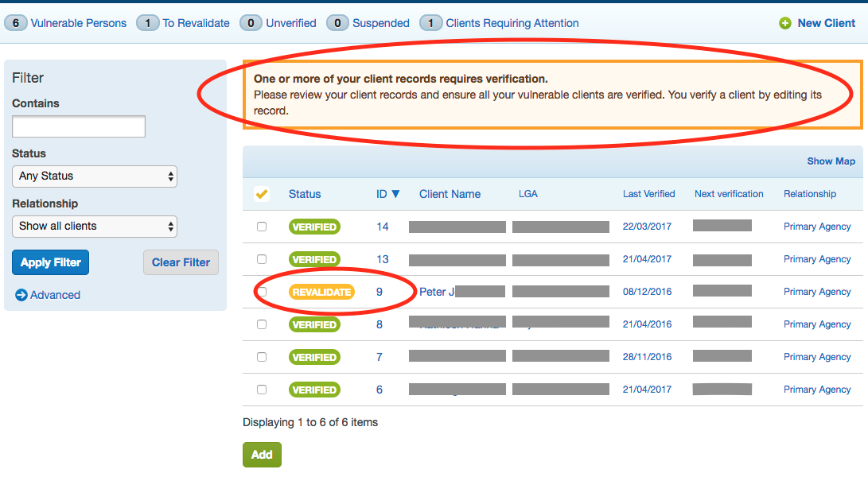Toggle the select-all checkbox in table header

(x=261, y=194)
